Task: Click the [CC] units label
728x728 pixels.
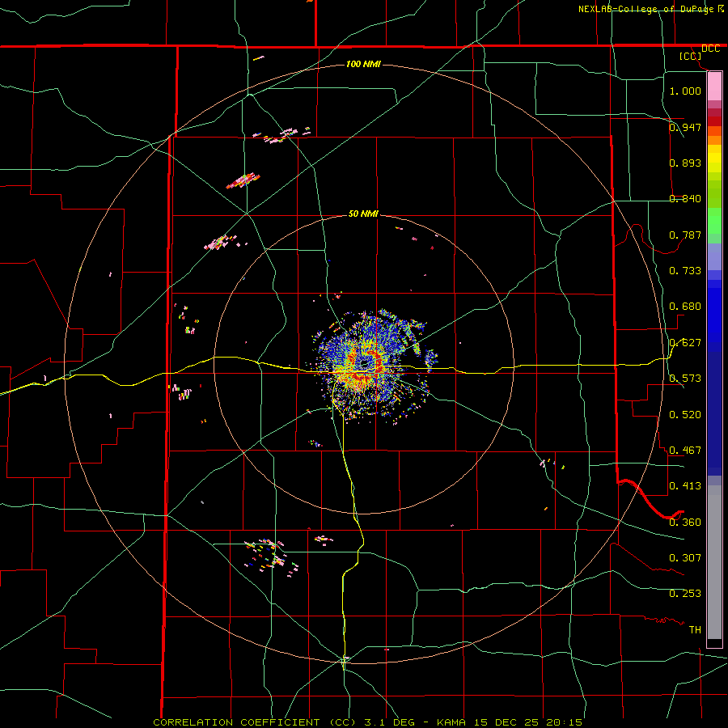Action: pyautogui.click(x=691, y=56)
